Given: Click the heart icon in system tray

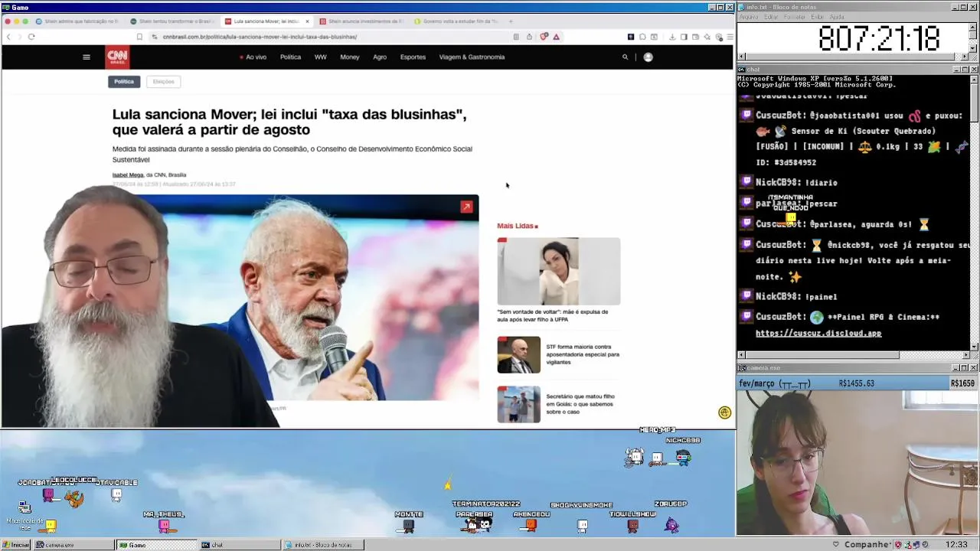Looking at the screenshot, I should [x=835, y=545].
